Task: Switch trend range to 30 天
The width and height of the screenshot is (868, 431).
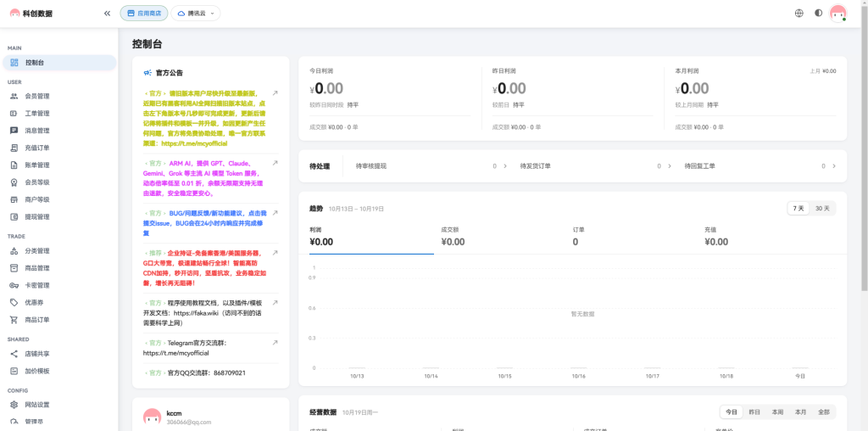Action: (x=822, y=209)
